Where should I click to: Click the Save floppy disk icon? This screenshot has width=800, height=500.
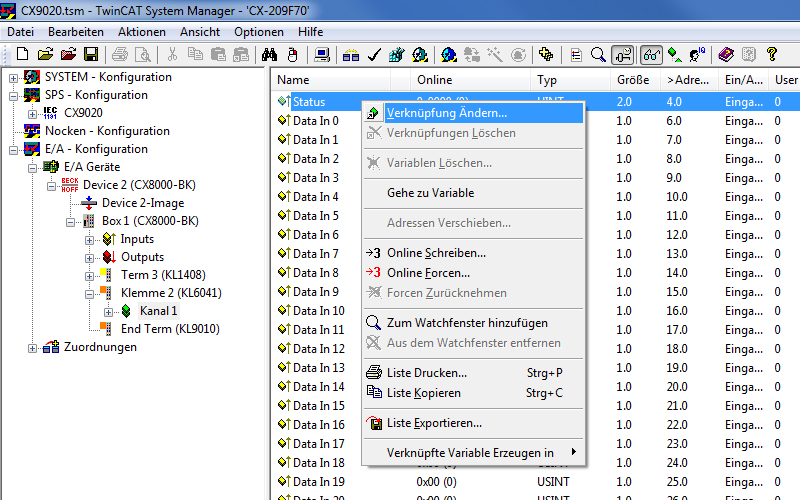(91, 54)
